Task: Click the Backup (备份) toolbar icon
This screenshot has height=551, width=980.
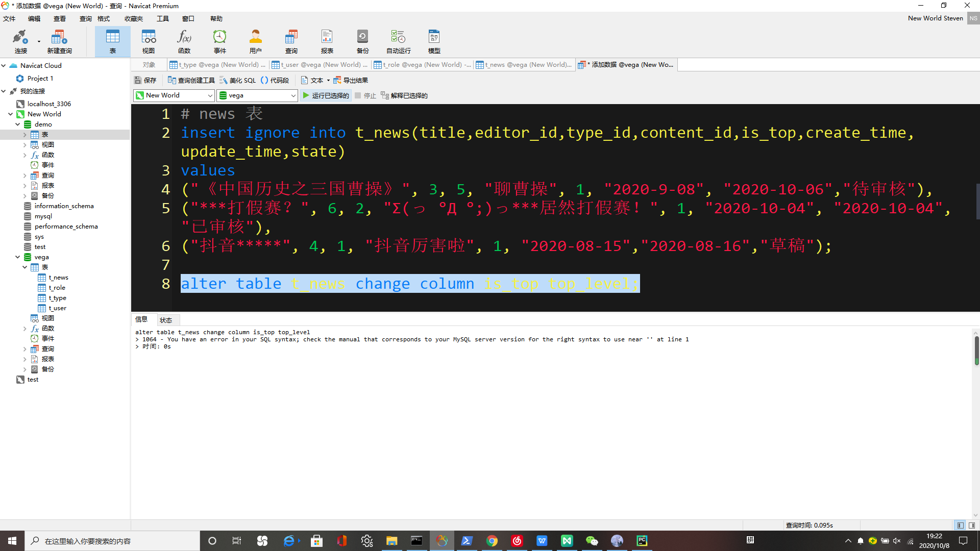Action: (363, 41)
